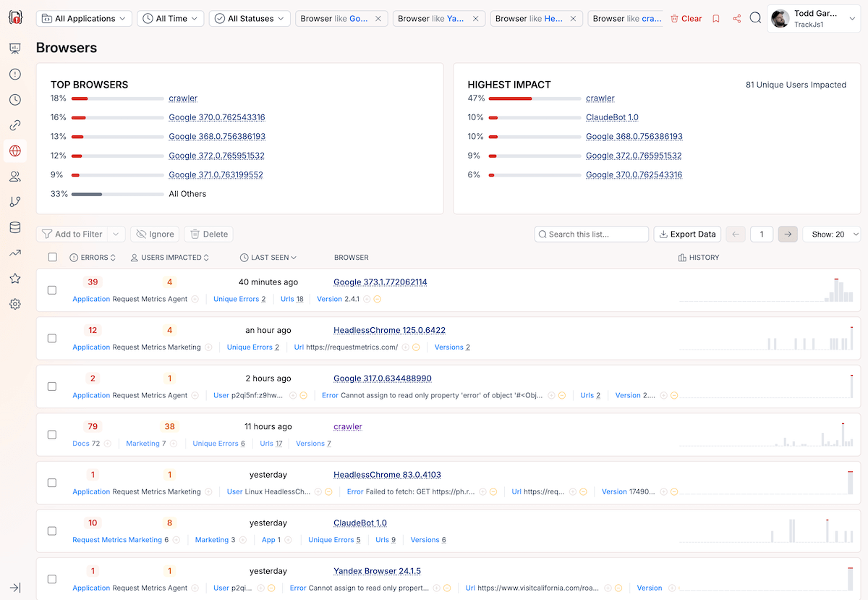The height and width of the screenshot is (600, 868).
Task: Open the All Applications dropdown
Action: click(x=84, y=19)
